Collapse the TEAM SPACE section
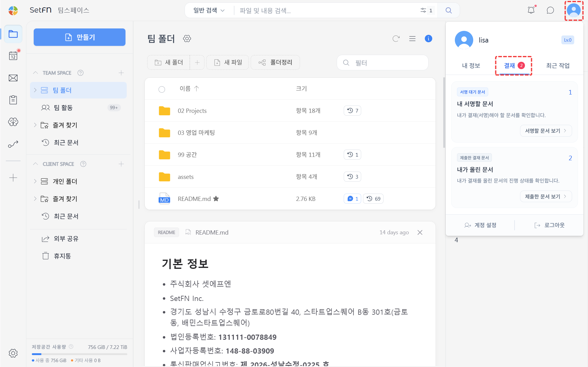 coord(36,73)
